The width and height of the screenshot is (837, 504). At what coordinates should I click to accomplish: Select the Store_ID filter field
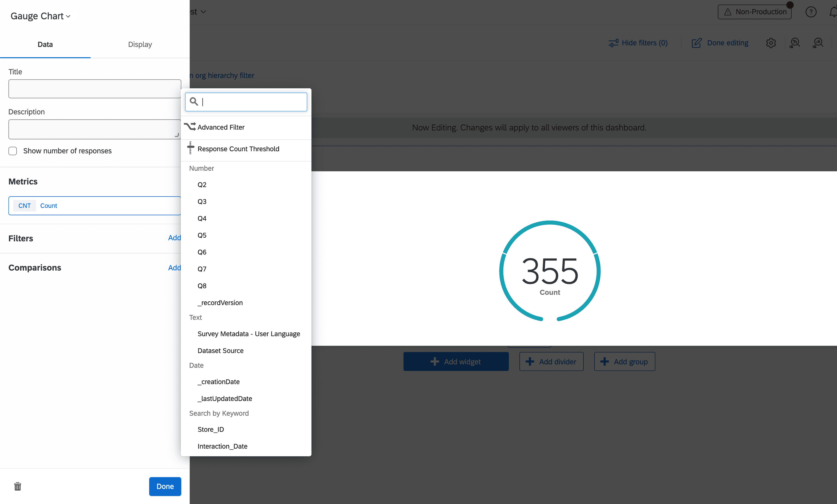pos(211,429)
